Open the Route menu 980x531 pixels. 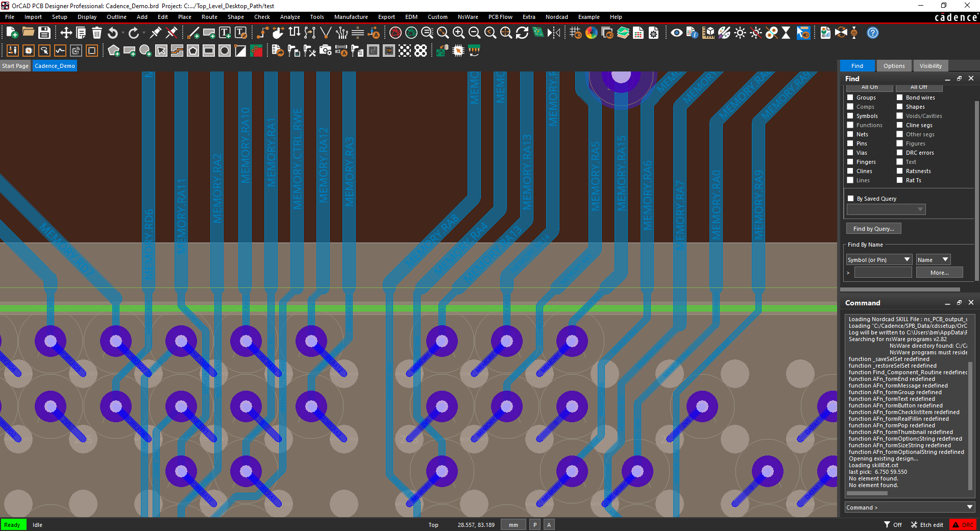click(209, 17)
